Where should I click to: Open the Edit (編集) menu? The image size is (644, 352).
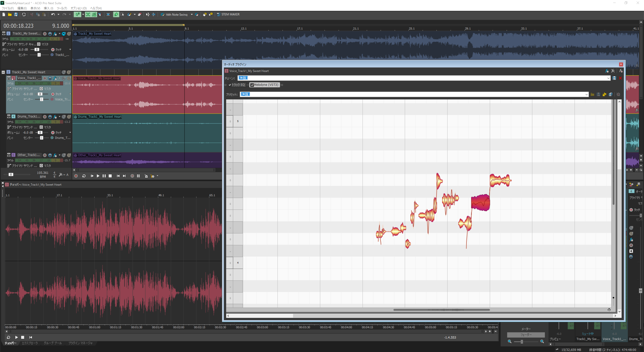click(x=22, y=8)
